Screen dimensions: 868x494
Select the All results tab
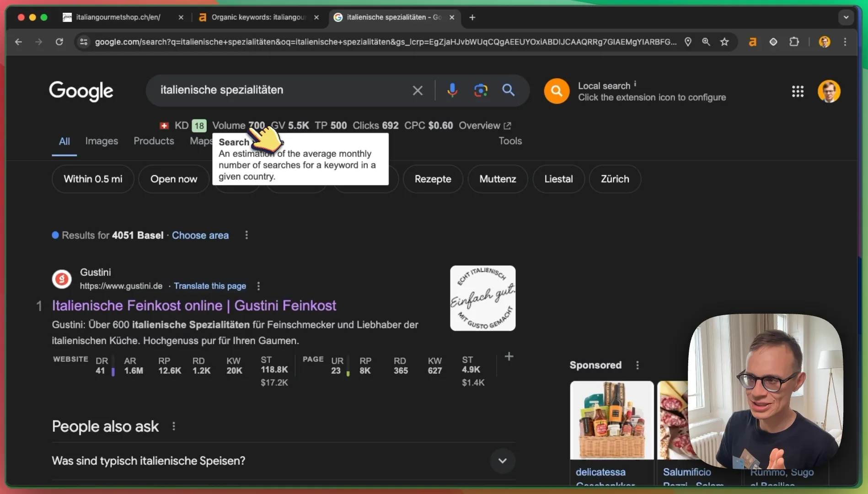click(x=64, y=141)
